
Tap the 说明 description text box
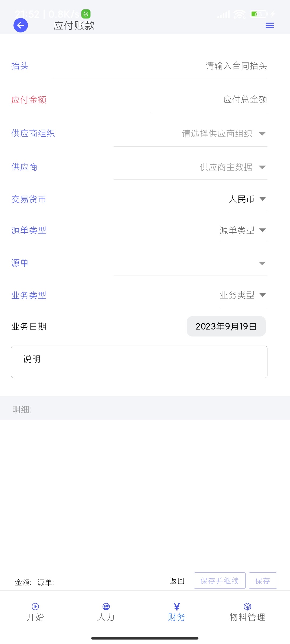coord(139,362)
